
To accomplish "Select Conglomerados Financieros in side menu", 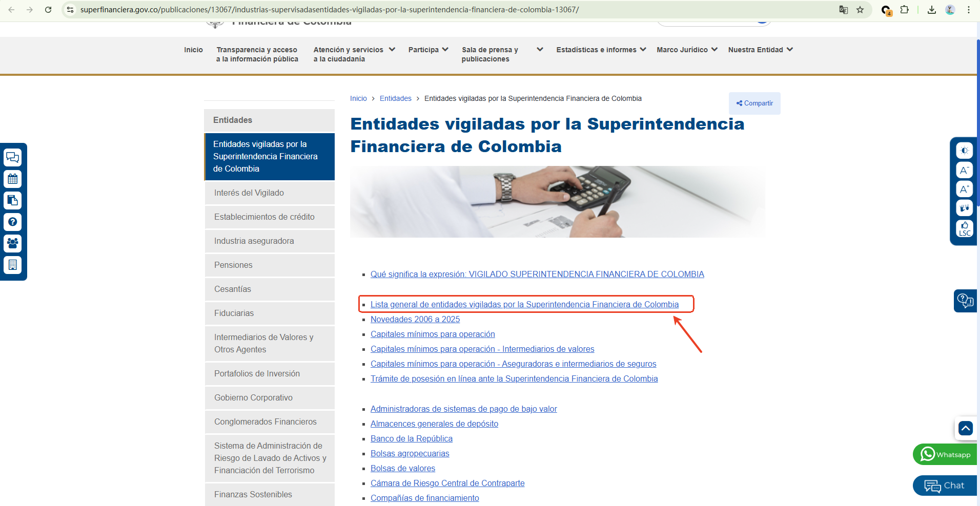I will pyautogui.click(x=270, y=422).
